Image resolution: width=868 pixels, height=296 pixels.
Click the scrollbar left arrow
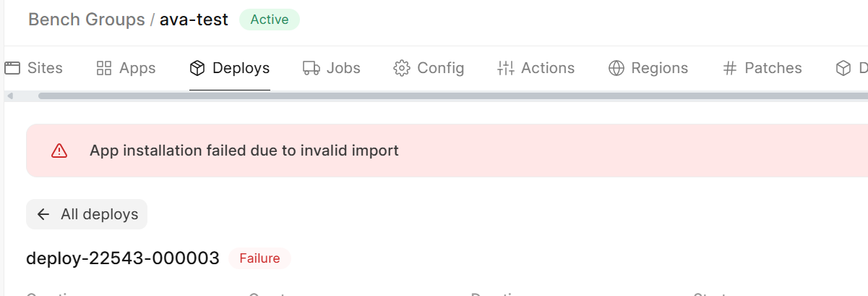9,96
